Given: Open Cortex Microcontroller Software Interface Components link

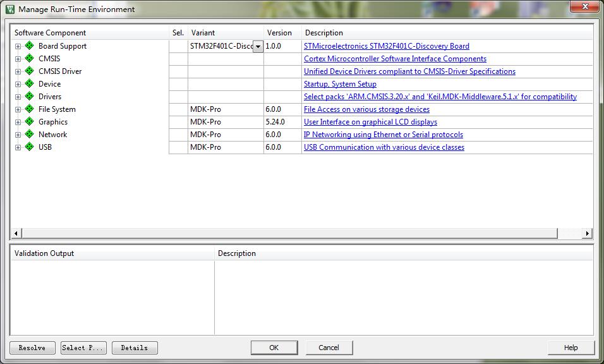Looking at the screenshot, I should click(395, 59).
